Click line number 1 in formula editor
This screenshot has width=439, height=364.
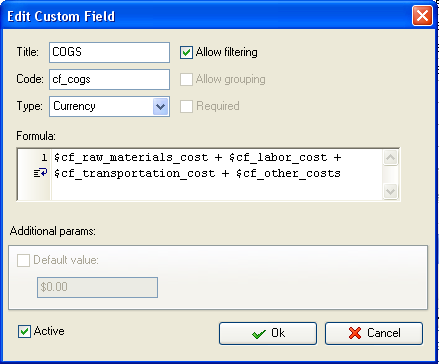click(x=44, y=157)
